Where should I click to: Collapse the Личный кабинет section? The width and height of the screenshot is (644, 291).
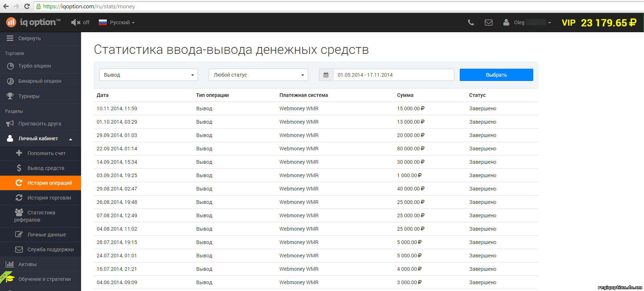[41, 138]
